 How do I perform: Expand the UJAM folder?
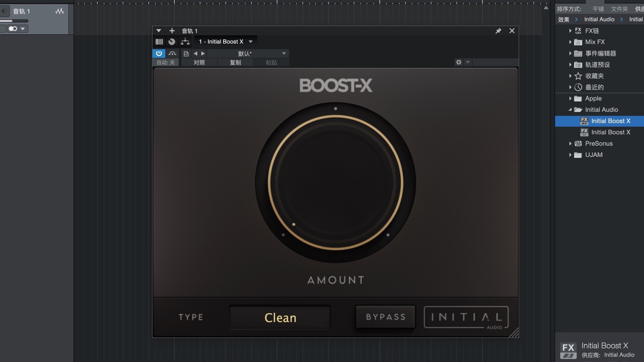pyautogui.click(x=570, y=155)
